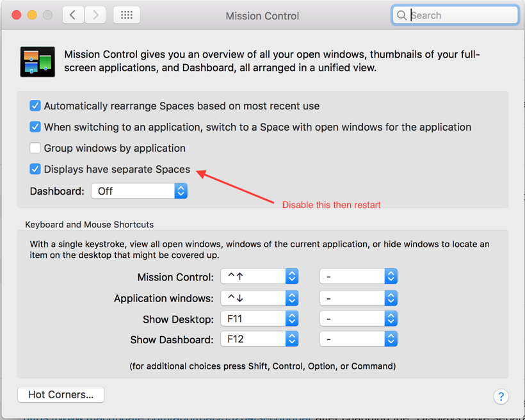Click the Mission Control pane icon
This screenshot has height=420, width=525.
38,61
